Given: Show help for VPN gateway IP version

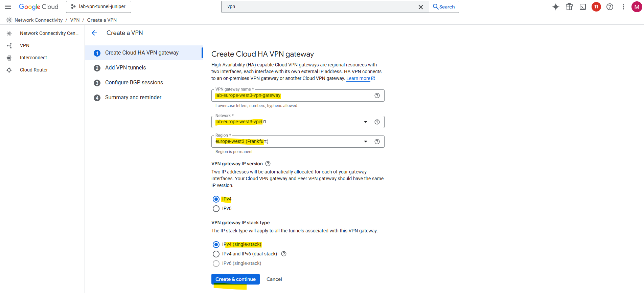Looking at the screenshot, I should coord(268,164).
